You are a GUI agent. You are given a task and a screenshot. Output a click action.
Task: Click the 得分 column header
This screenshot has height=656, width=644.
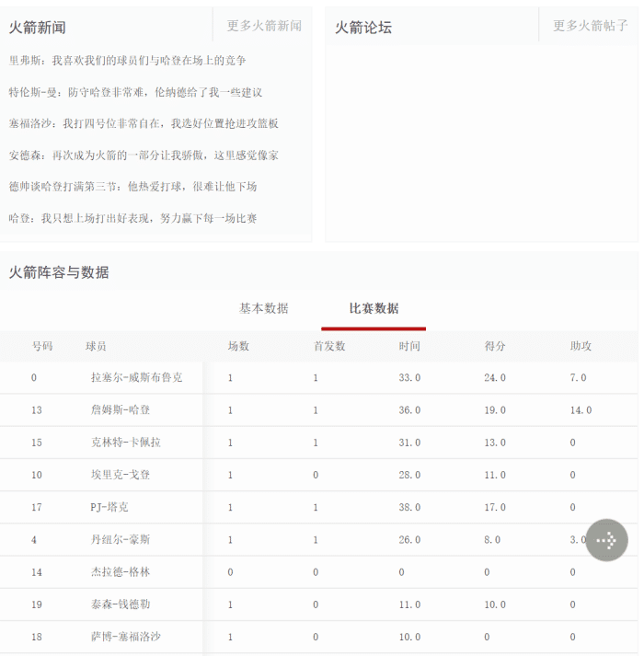[495, 346]
